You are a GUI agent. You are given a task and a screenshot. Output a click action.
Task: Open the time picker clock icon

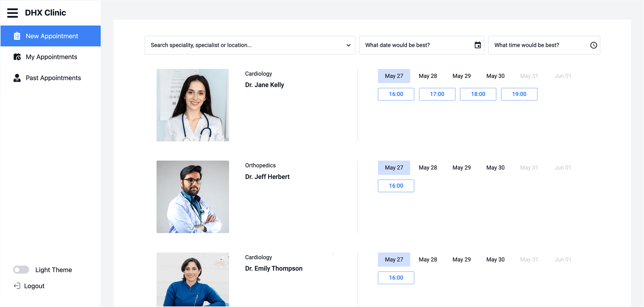pos(594,45)
